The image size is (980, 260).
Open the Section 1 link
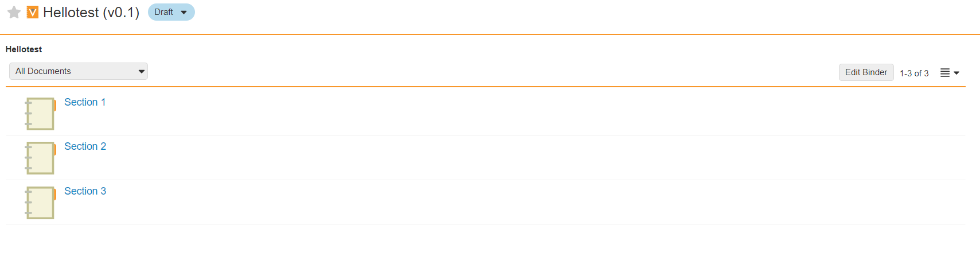pyautogui.click(x=85, y=102)
